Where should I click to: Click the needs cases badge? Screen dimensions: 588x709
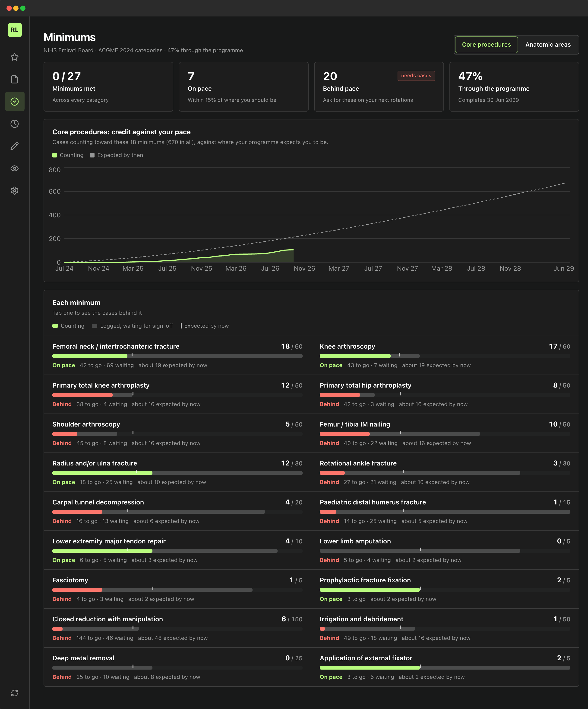click(416, 76)
